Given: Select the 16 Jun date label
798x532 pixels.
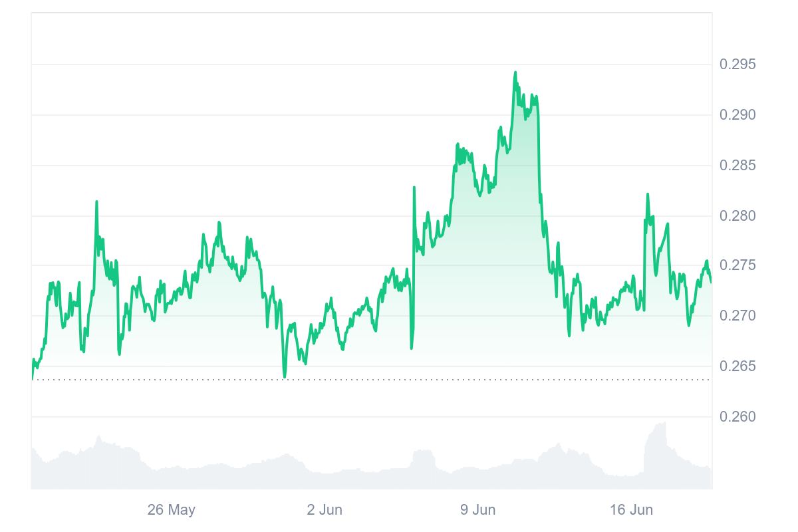Looking at the screenshot, I should tap(632, 510).
